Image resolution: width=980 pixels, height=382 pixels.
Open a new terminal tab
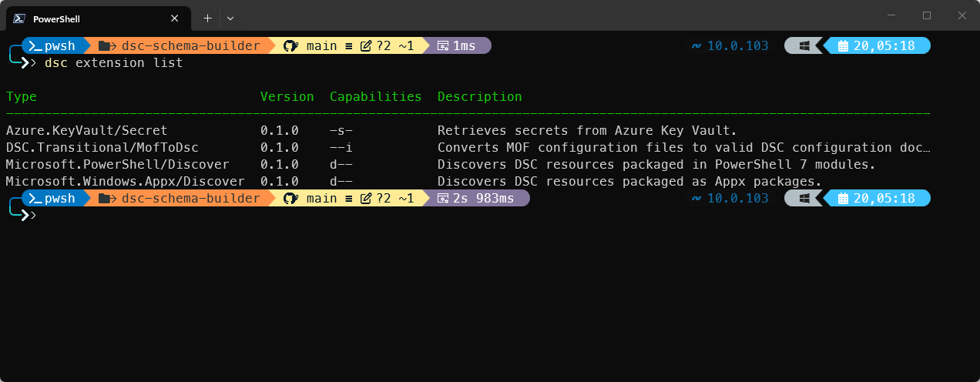click(207, 18)
